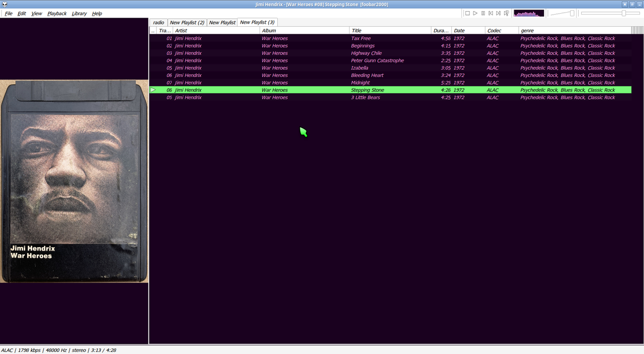
Task: Switch to New Playlist (2) tab
Action: [187, 23]
